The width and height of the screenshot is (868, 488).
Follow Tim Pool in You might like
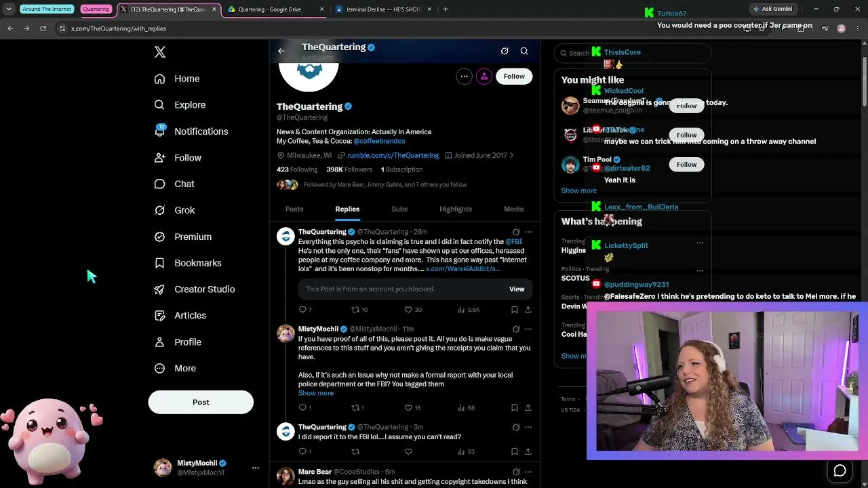(x=686, y=165)
